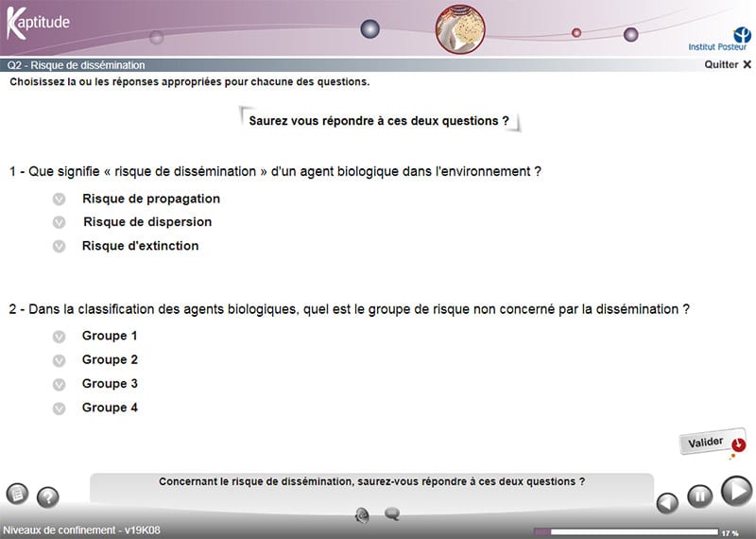Click the Kaptitude logo
Screen dimensions: 756x539
[x=38, y=23]
